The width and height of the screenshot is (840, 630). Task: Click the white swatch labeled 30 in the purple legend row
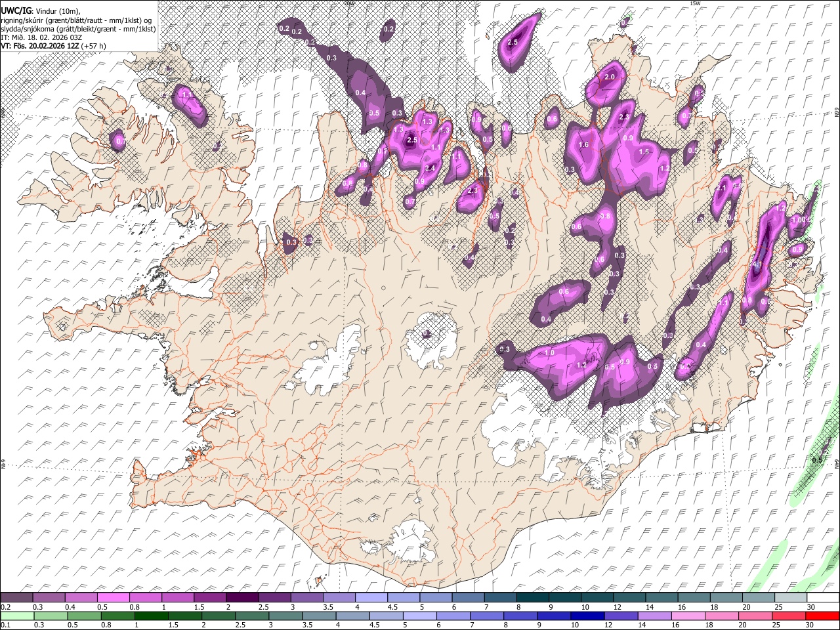[822, 598]
